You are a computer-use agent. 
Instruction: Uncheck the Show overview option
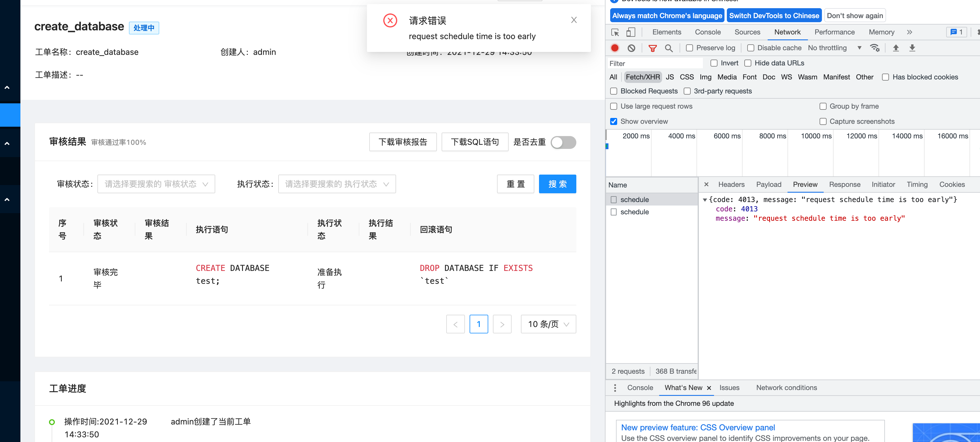(614, 121)
